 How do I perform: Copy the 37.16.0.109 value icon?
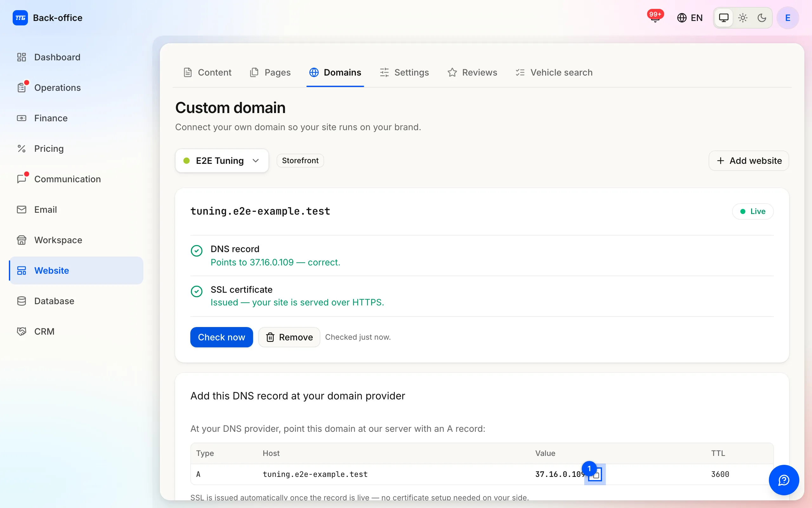point(596,474)
